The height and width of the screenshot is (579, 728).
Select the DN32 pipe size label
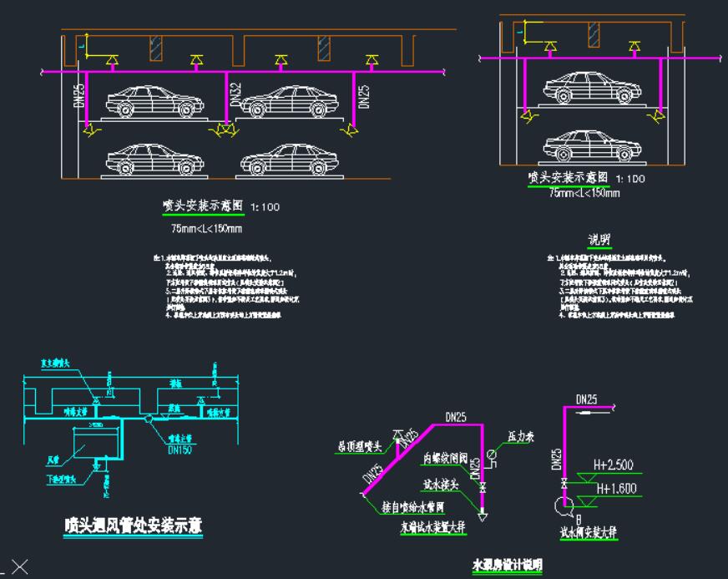(236, 94)
